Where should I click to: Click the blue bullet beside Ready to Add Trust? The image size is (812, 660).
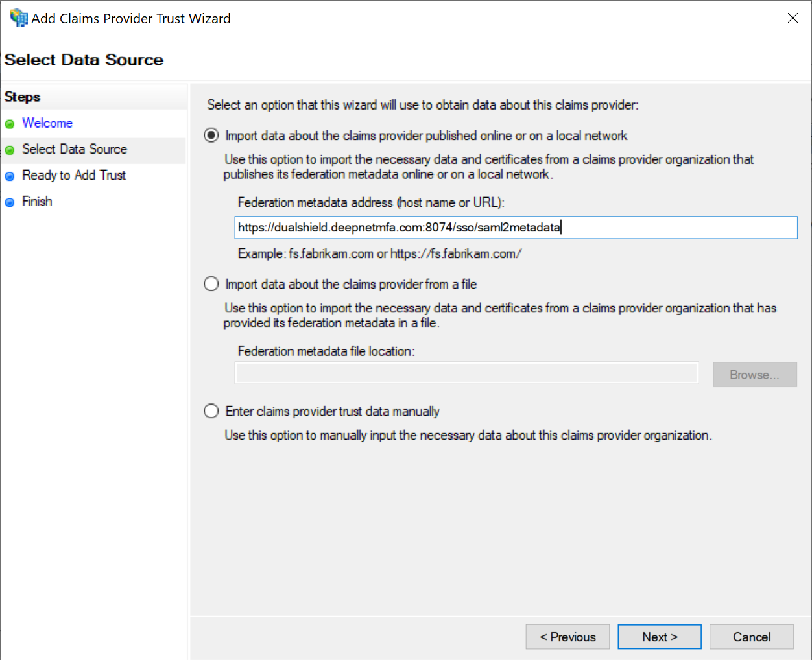click(10, 176)
